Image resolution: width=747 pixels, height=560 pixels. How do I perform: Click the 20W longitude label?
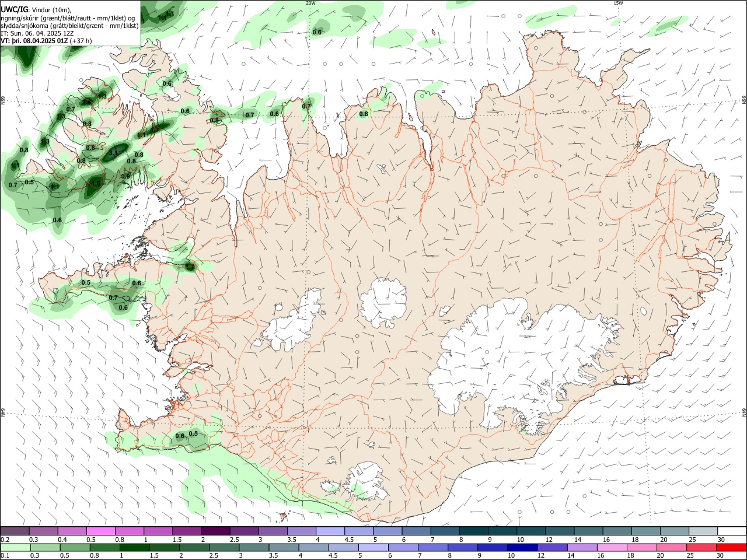pos(310,3)
